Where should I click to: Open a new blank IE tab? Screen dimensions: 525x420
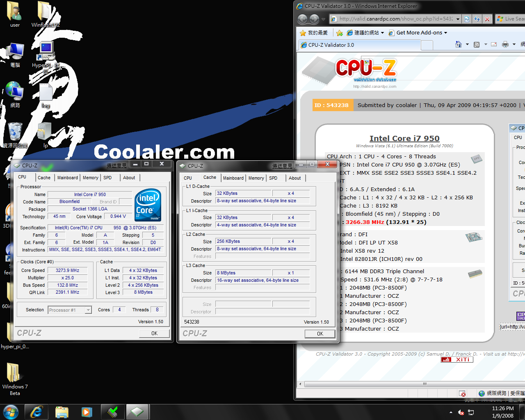click(427, 45)
